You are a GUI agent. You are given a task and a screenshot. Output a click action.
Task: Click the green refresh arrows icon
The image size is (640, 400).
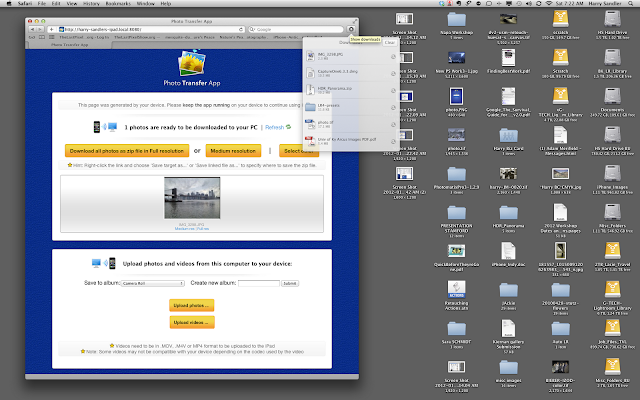click(x=289, y=127)
